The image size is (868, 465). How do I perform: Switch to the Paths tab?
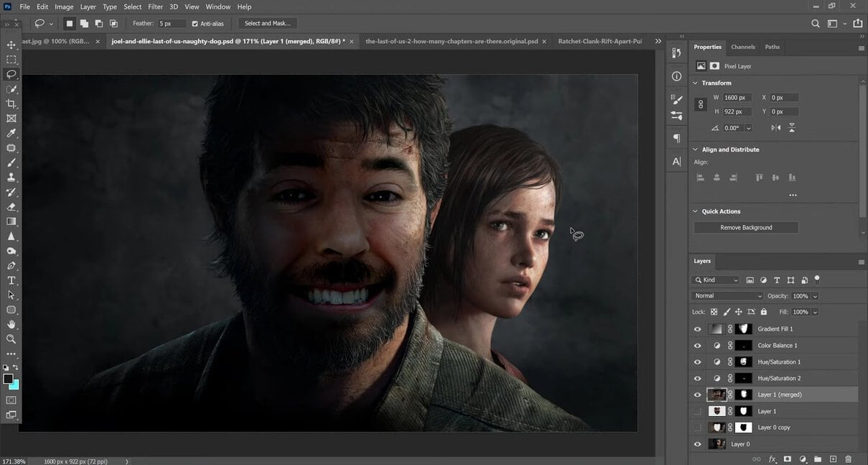(x=772, y=47)
